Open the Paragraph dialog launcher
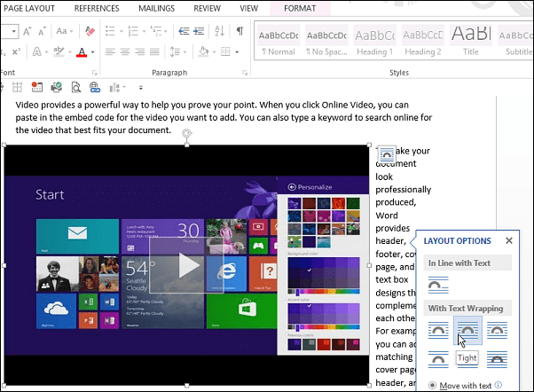The image size is (534, 392). 245,73
